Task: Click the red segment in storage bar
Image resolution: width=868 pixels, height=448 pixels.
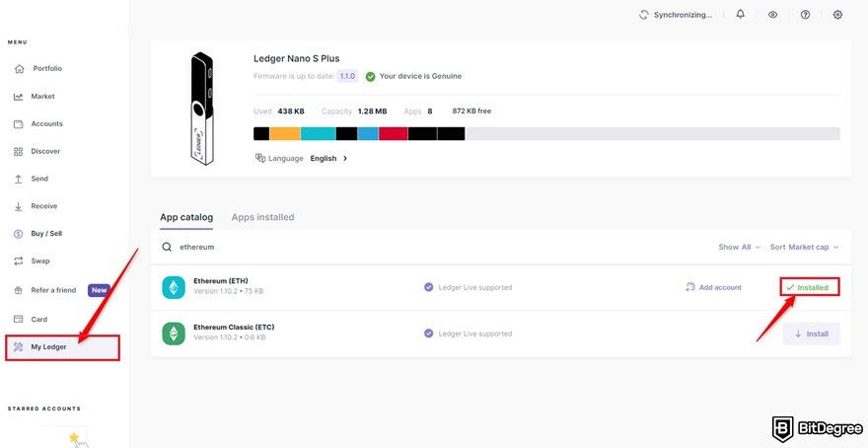Action: (x=393, y=133)
